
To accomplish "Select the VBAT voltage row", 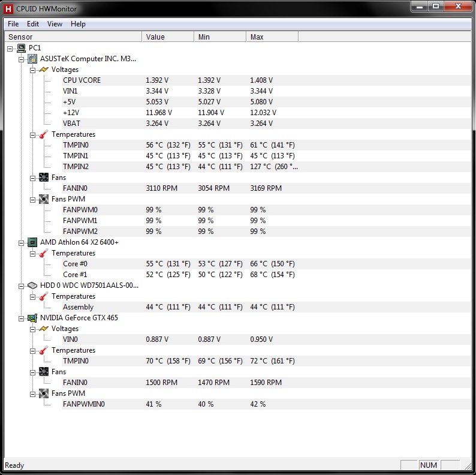I will [266, 124].
